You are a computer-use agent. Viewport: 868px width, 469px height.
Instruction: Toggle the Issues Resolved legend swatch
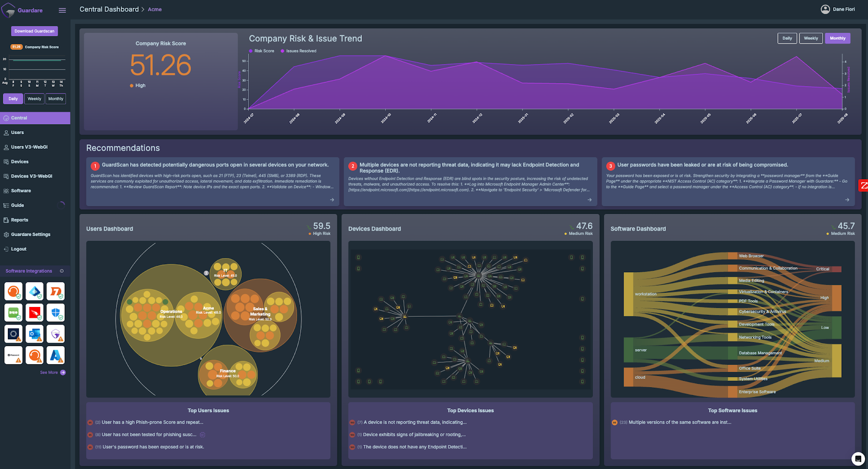(x=282, y=51)
